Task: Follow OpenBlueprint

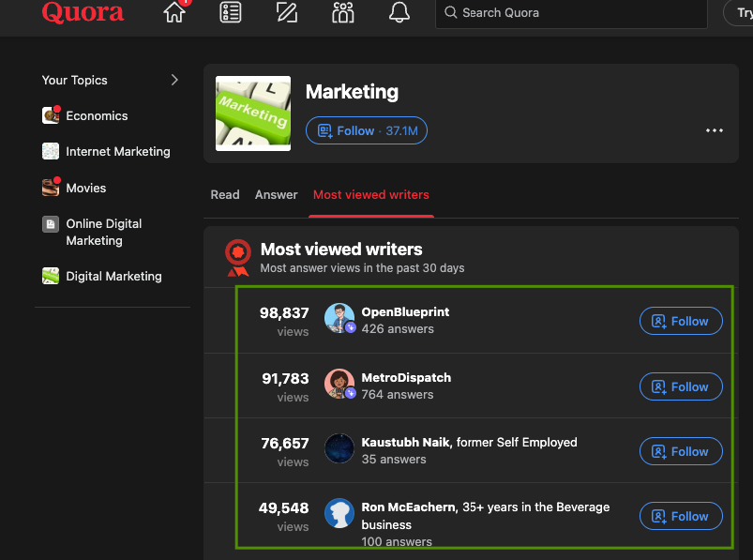Action: (x=681, y=321)
